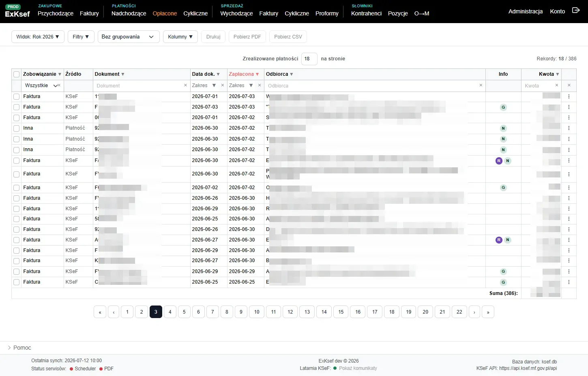The image size is (588, 376).
Task: Go to page 4
Action: pos(170,312)
